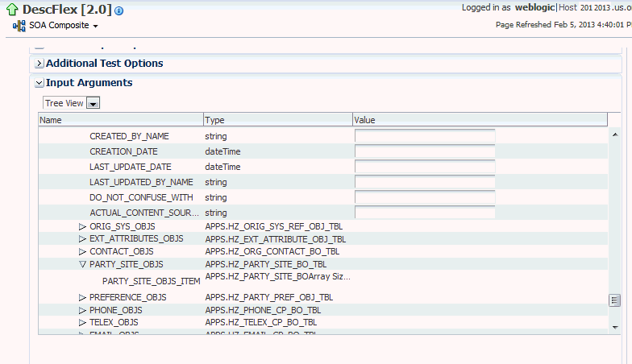Screen dimensions: 632x364
Task: Select the CREATED_BY_NAME row label
Action: [129, 137]
